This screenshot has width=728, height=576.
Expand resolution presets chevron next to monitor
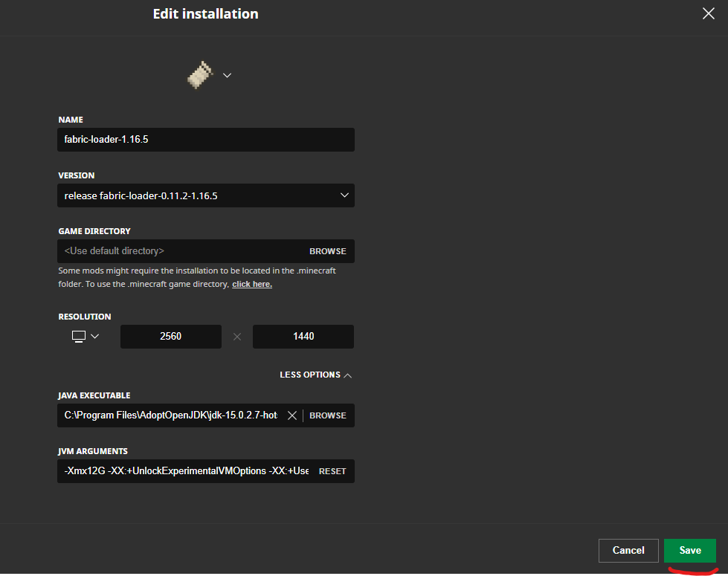(x=94, y=336)
